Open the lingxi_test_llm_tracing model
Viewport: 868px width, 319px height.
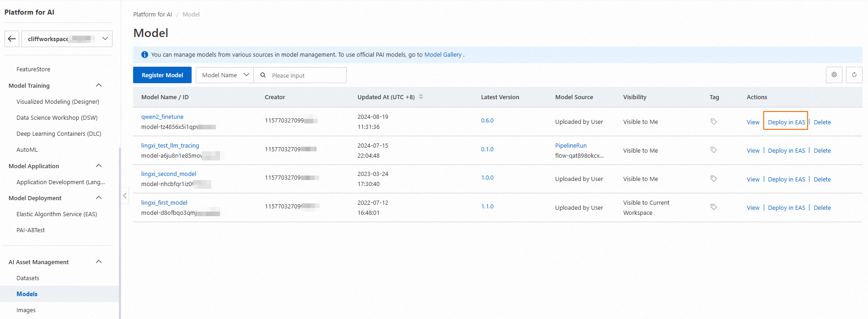pyautogui.click(x=170, y=145)
